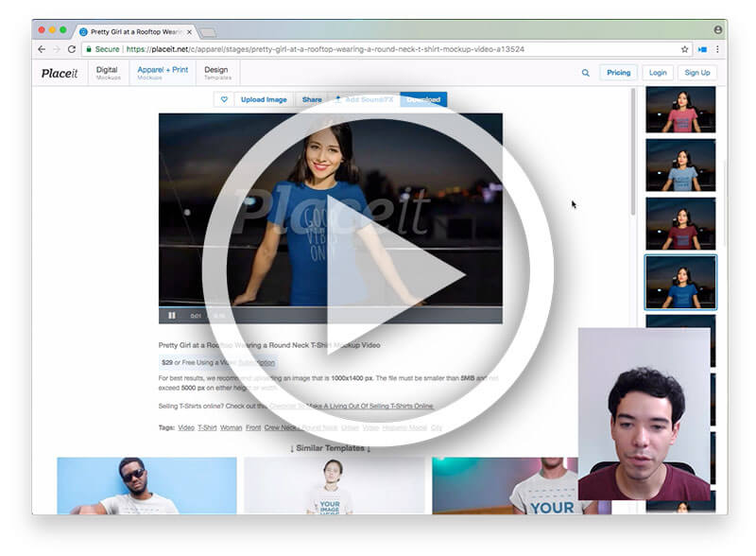This screenshot has height=556, width=756.
Task: Click the video progress bar
Action: (x=330, y=307)
